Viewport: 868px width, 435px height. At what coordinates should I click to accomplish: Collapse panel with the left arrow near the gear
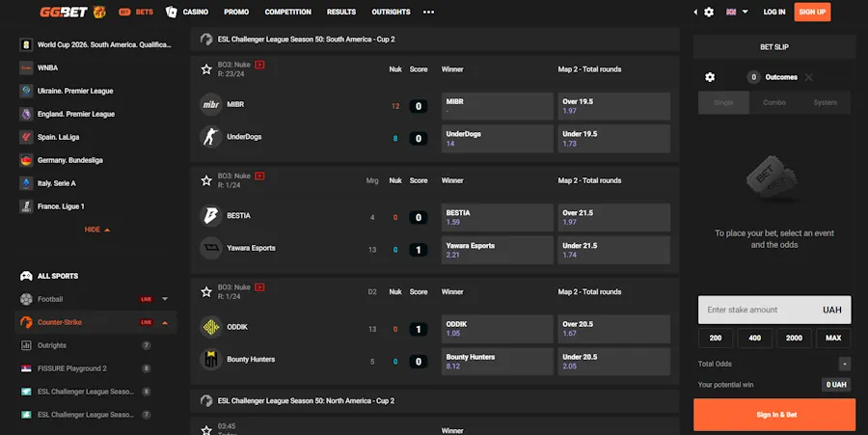point(695,12)
